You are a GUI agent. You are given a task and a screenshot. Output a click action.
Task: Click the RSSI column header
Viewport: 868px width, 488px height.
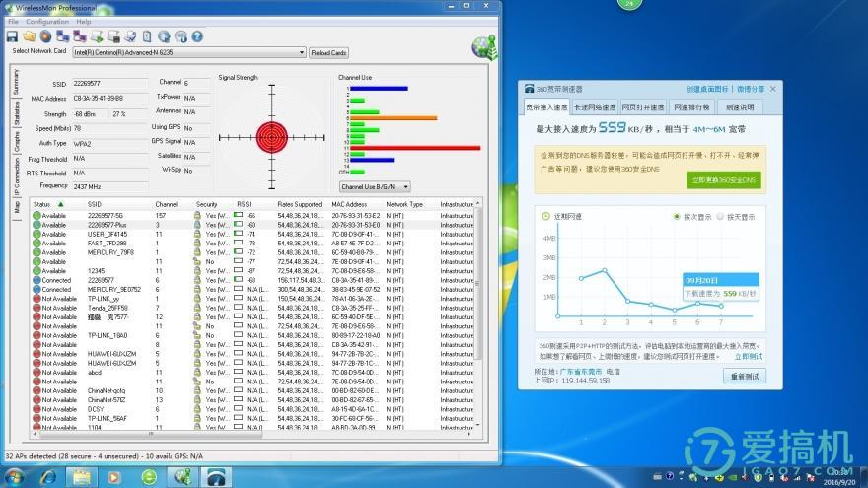[x=245, y=204]
